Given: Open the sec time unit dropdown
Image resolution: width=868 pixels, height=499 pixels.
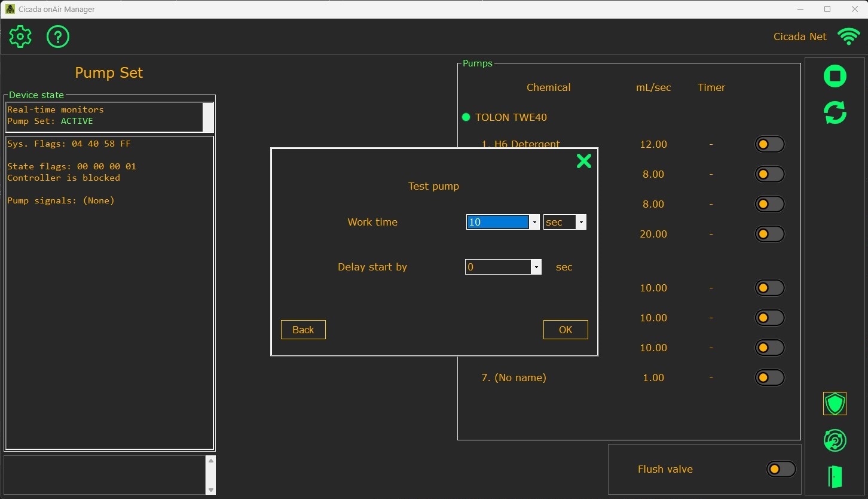Looking at the screenshot, I should coord(580,222).
